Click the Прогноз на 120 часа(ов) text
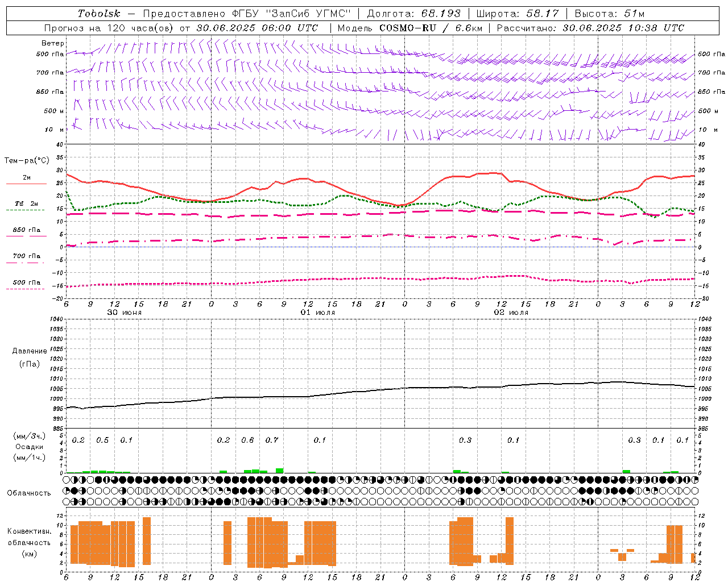Viewport: 728px width, 582px height. [x=110, y=28]
